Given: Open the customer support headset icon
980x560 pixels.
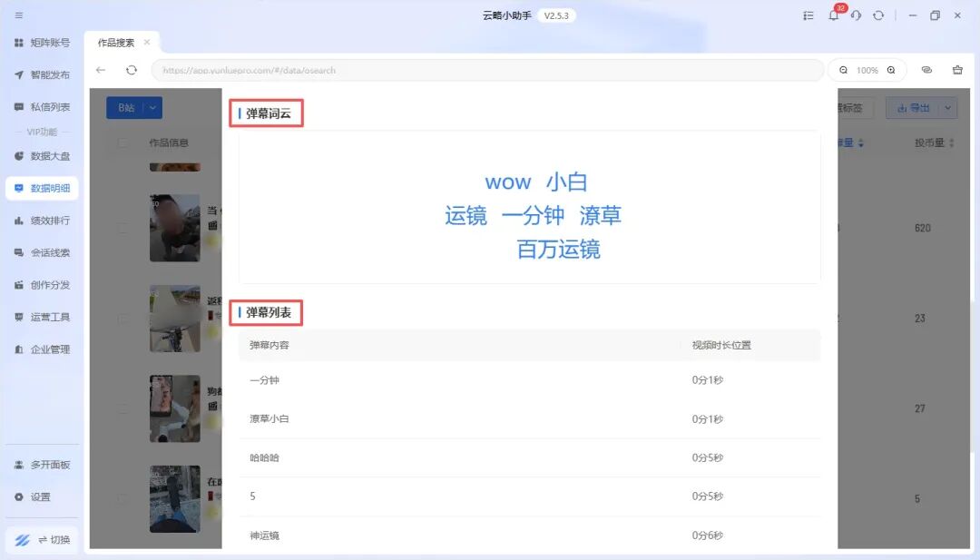Looking at the screenshot, I should [x=856, y=15].
